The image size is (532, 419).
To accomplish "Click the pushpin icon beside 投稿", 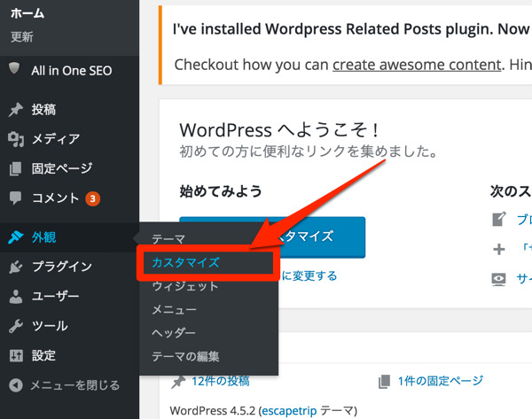I will (x=16, y=110).
